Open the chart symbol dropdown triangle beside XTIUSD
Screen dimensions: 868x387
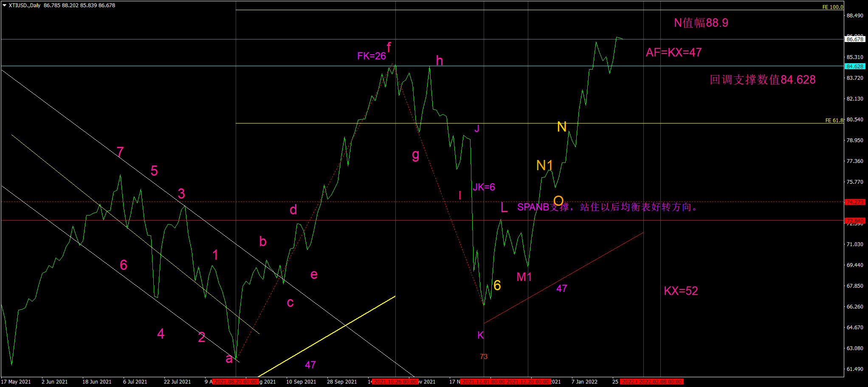[4, 6]
